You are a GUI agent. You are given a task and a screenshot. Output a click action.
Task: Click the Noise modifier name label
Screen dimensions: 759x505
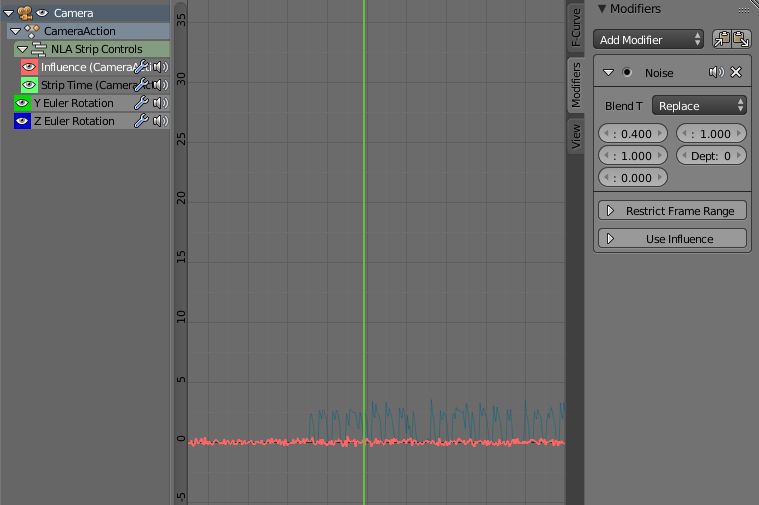coord(659,73)
